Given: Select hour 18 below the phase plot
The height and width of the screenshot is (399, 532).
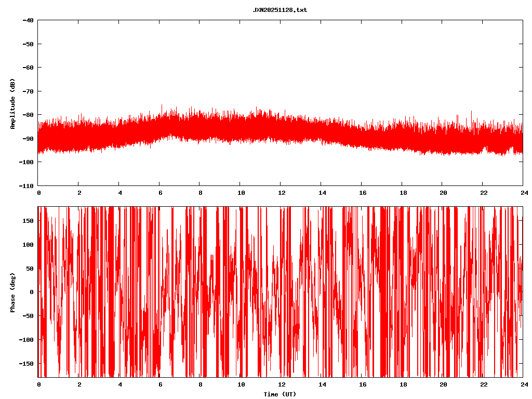Looking at the screenshot, I should coord(401,384).
